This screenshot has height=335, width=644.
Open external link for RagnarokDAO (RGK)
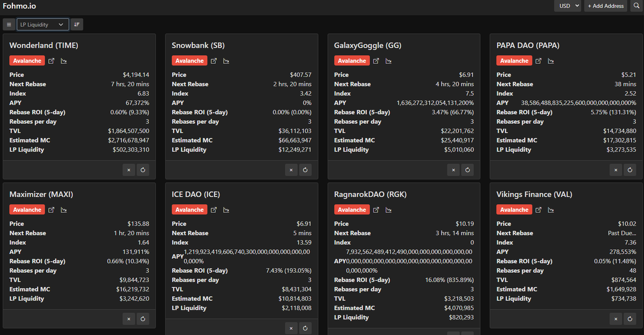[376, 210]
